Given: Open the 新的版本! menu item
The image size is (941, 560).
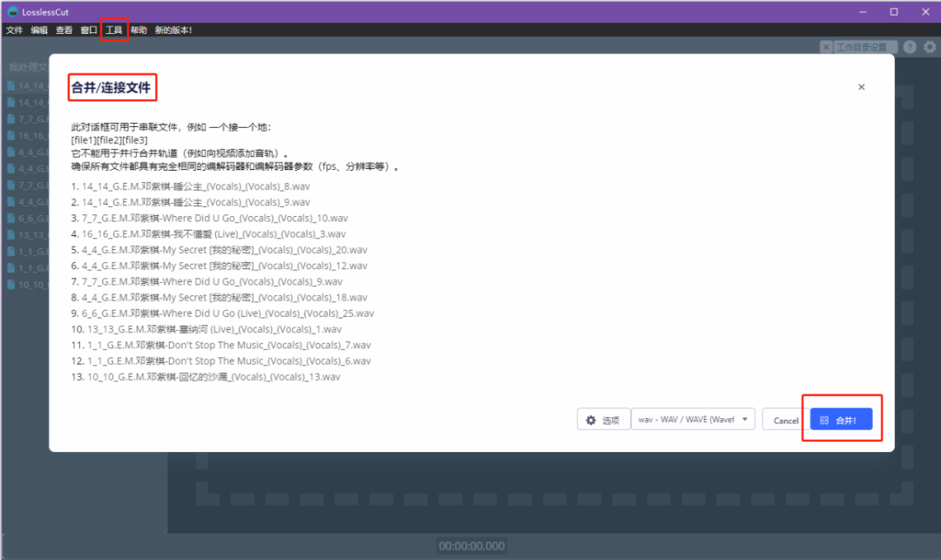Looking at the screenshot, I should pos(173,30).
